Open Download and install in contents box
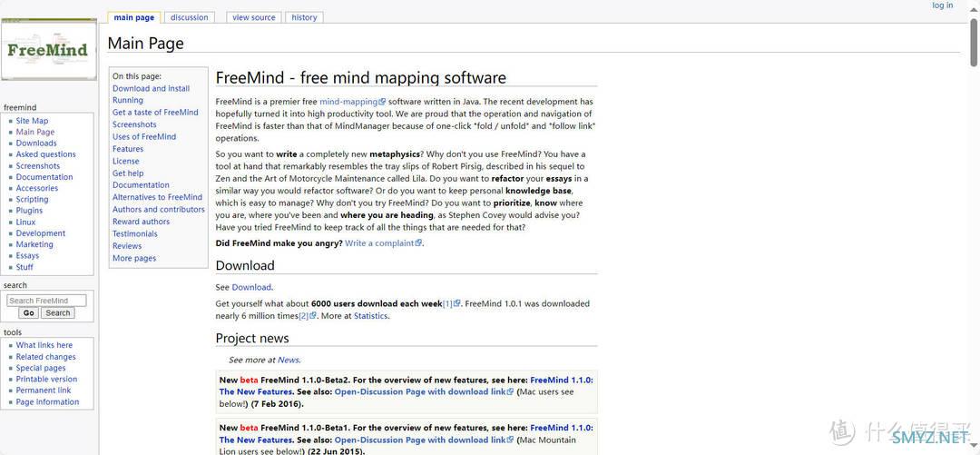 151,89
